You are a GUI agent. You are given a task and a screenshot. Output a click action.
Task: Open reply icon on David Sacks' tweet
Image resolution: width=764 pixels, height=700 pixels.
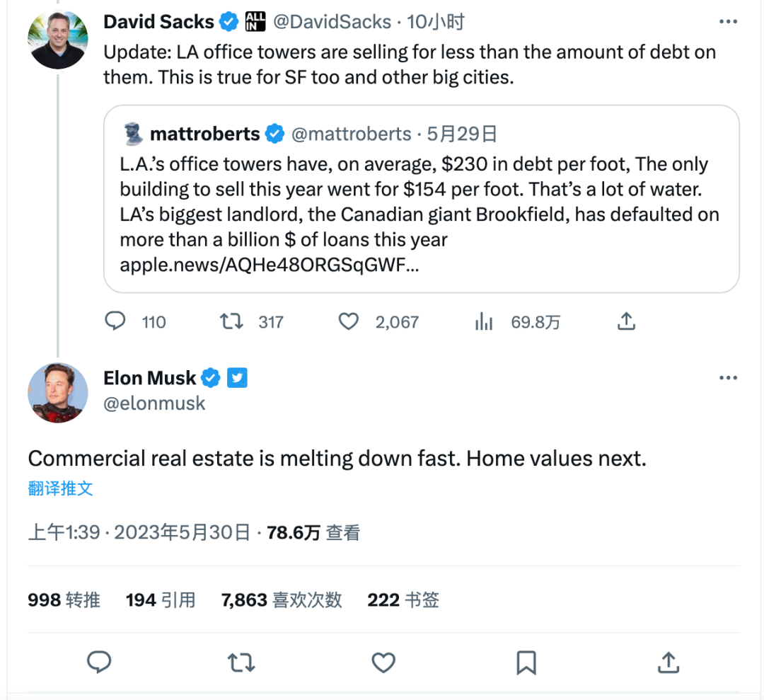(x=115, y=322)
